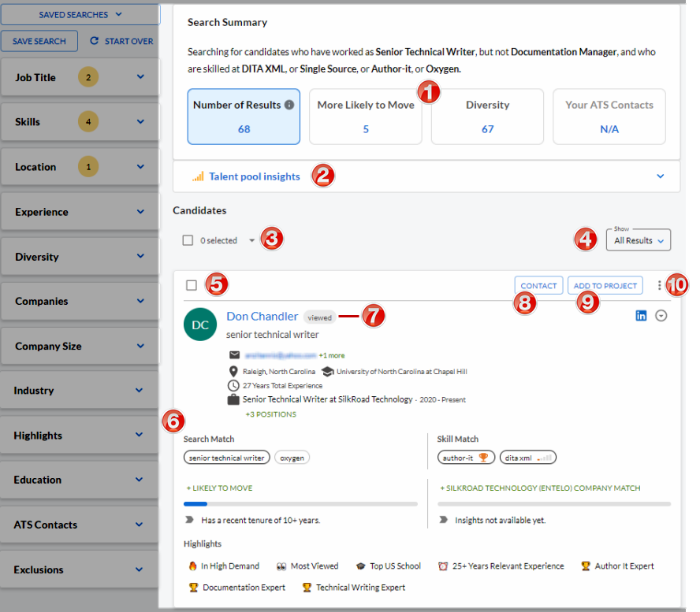Click the company match progress bar

tap(554, 504)
